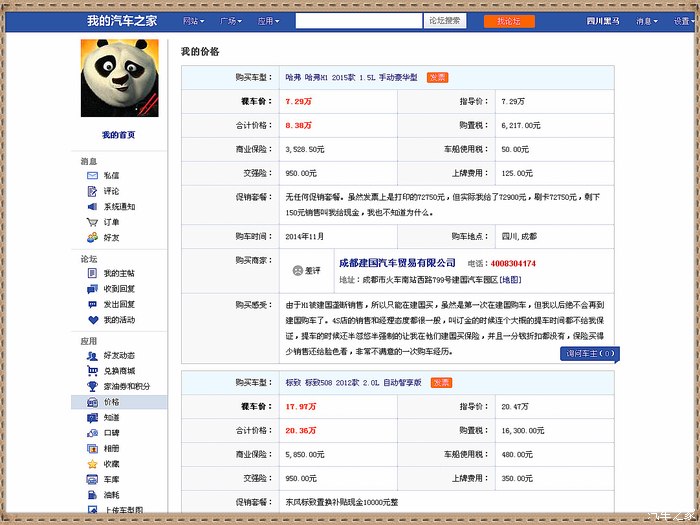The image size is (700, 525).
Task: Click the 差评 sad face rating icon
Action: coord(297,270)
